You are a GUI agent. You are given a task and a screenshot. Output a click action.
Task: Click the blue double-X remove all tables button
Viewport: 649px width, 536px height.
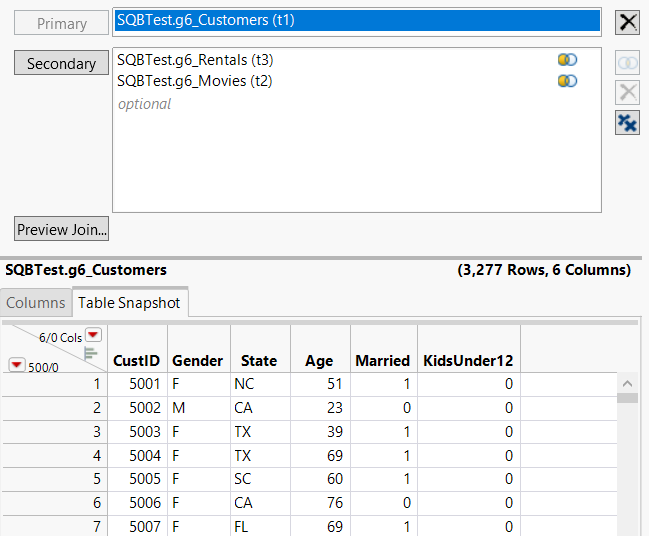pyautogui.click(x=627, y=123)
